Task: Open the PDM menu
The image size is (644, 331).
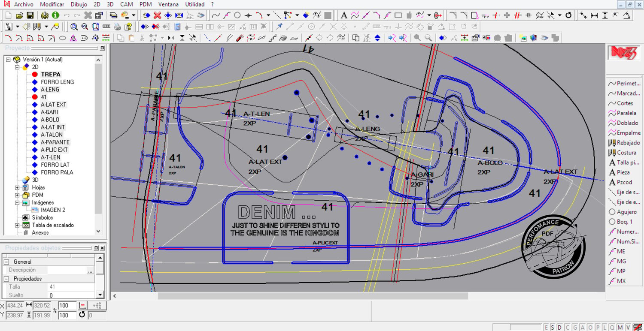Action: (x=146, y=4)
